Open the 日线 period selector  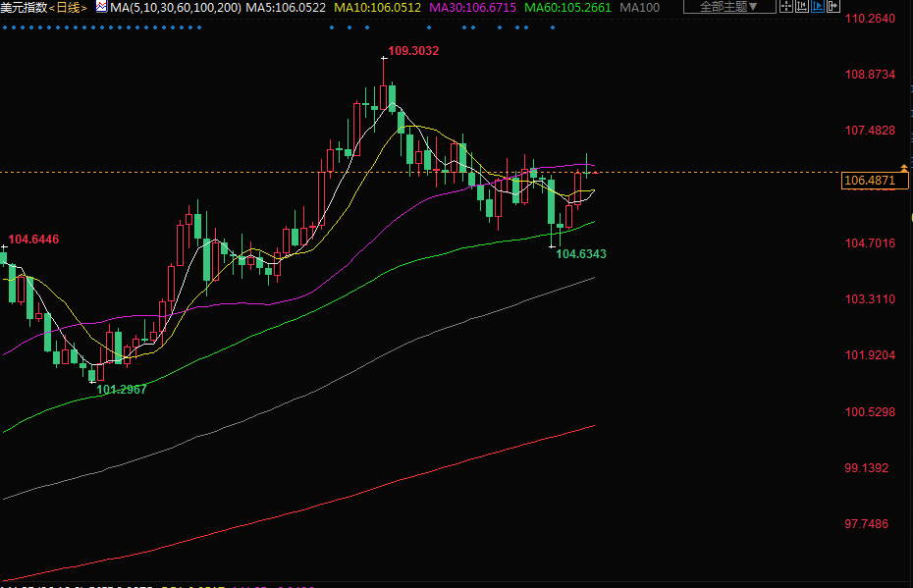[x=69, y=7]
